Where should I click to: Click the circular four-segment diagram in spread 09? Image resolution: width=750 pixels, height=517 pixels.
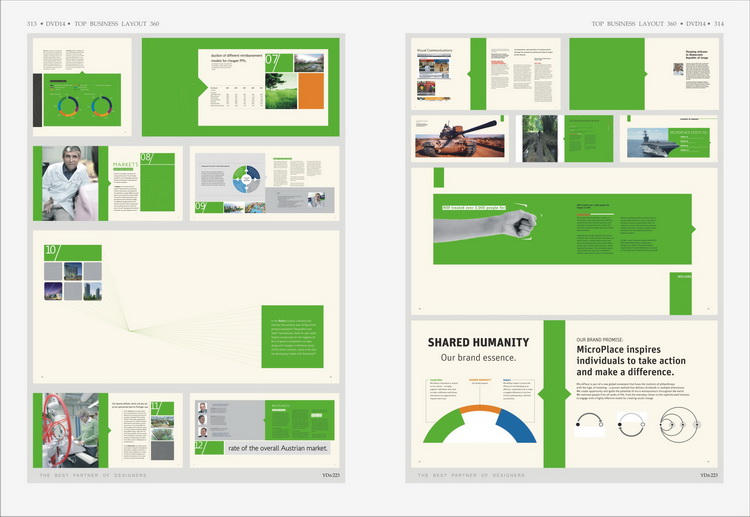coord(246,179)
